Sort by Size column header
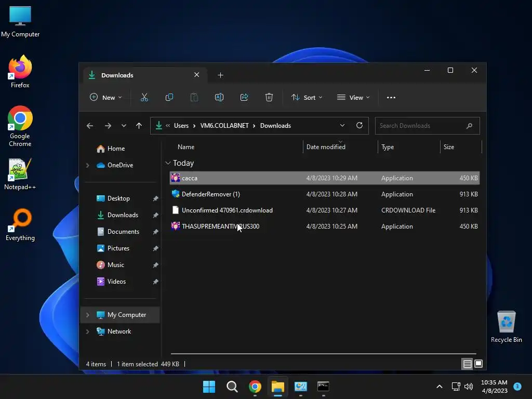The image size is (532, 399). pos(448,147)
